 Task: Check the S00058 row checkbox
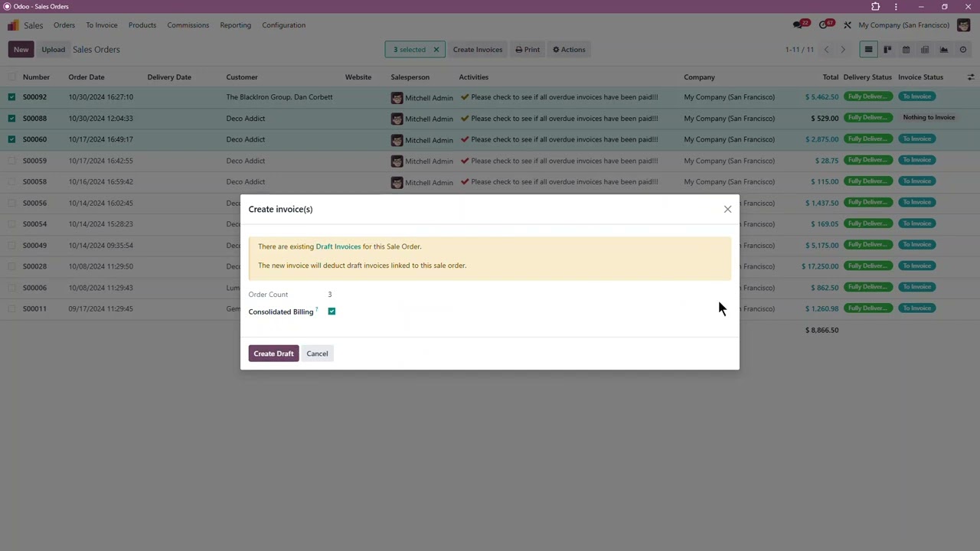11,182
